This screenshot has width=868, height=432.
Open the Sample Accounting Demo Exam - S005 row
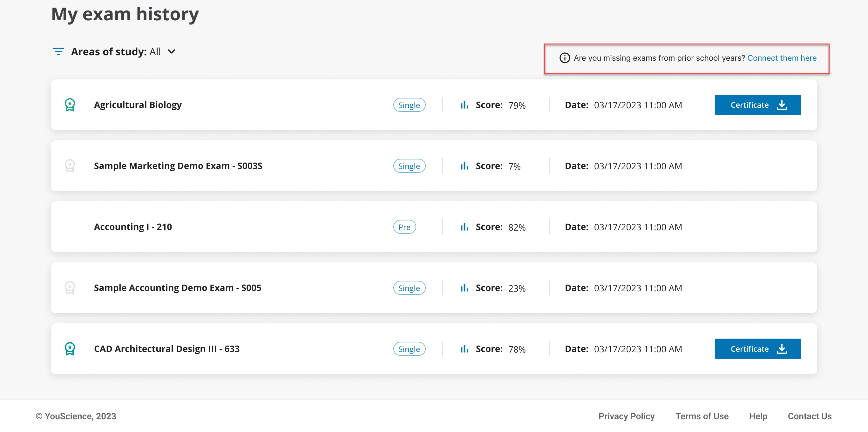point(178,288)
